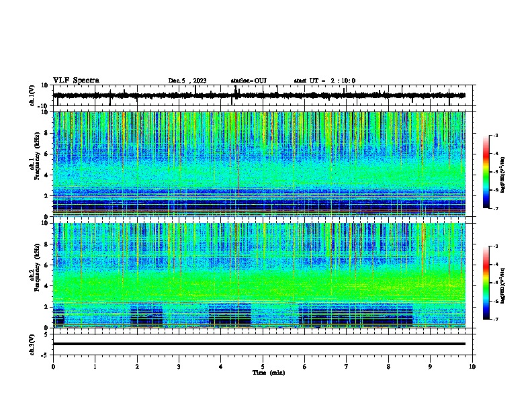Click the "Time (min)" x-axis label

pos(269,373)
